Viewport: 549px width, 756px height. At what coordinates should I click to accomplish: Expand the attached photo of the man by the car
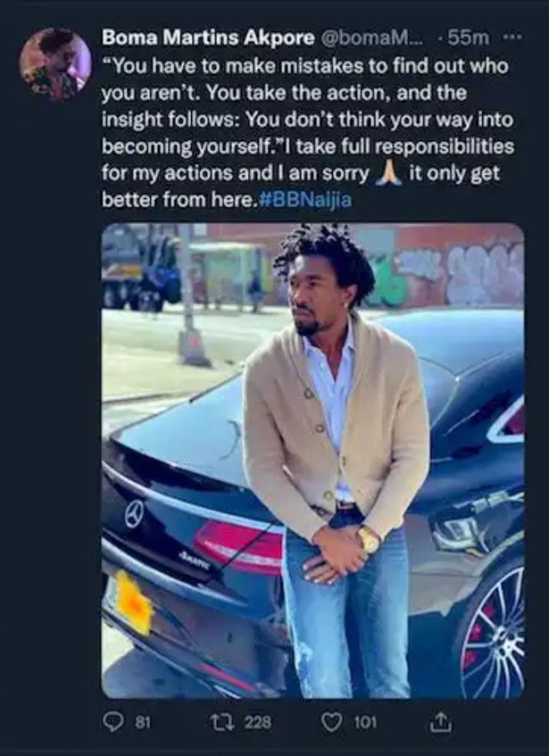tap(312, 461)
